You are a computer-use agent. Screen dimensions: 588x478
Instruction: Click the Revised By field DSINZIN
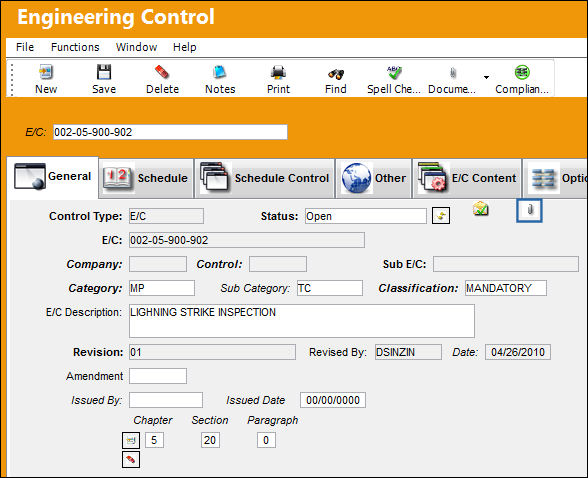(408, 352)
